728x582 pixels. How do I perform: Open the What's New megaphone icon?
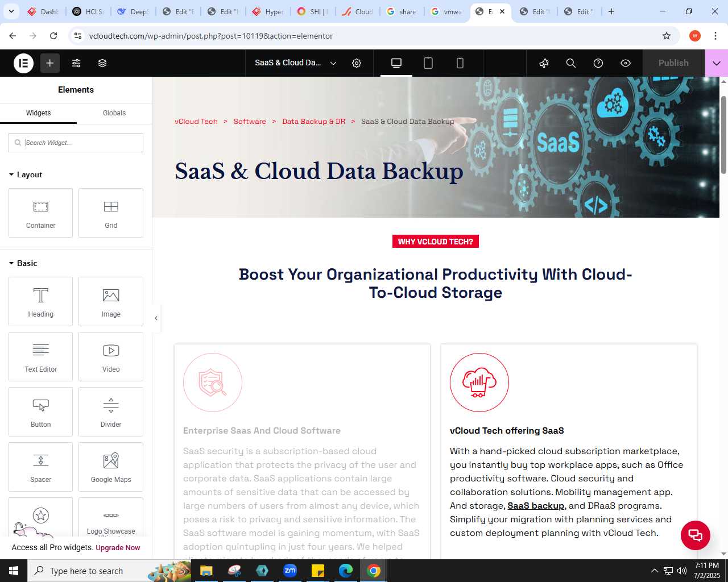(x=544, y=63)
